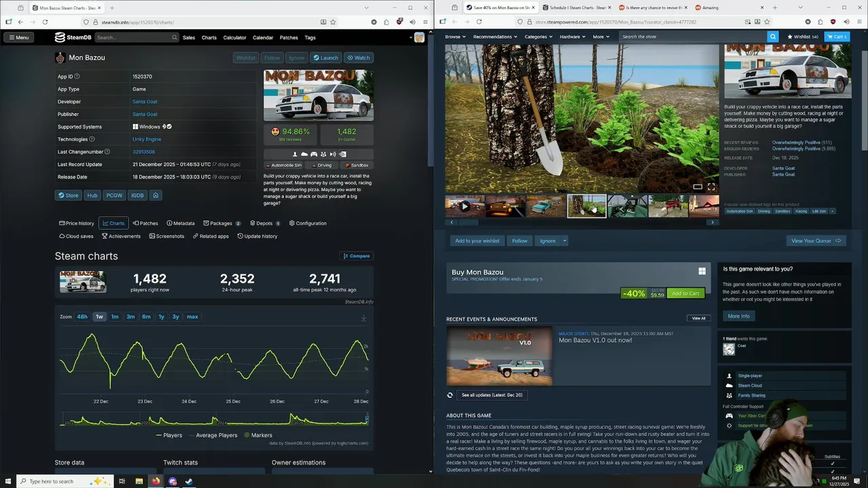Focus the Steam Search the store field
868x488 pixels.
(x=692, y=37)
